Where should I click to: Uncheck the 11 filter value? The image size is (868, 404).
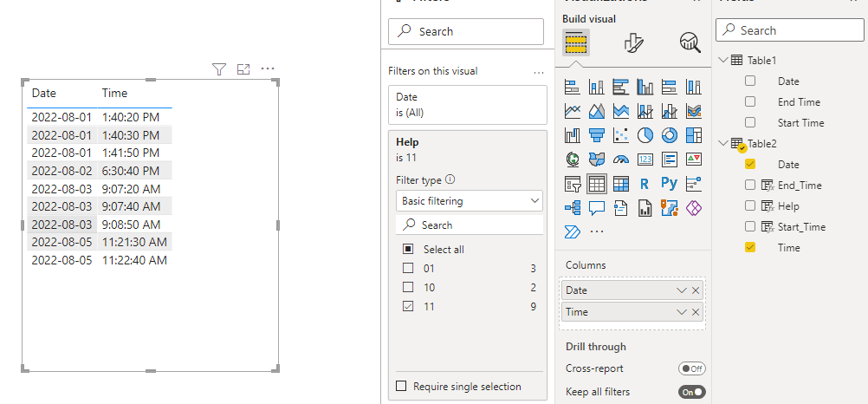coord(408,306)
